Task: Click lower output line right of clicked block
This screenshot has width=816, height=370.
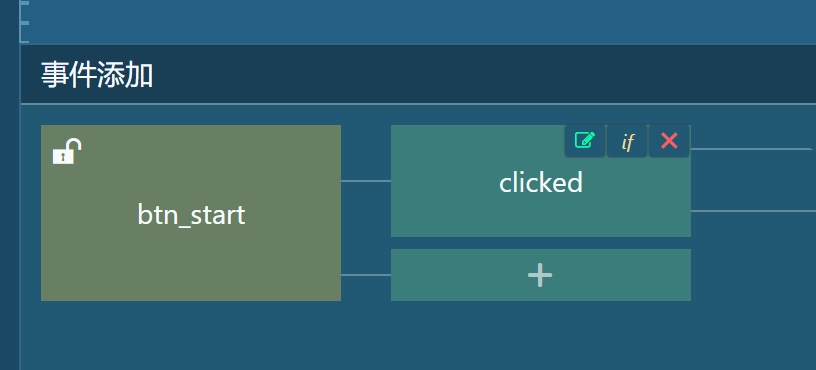Action: (753, 211)
